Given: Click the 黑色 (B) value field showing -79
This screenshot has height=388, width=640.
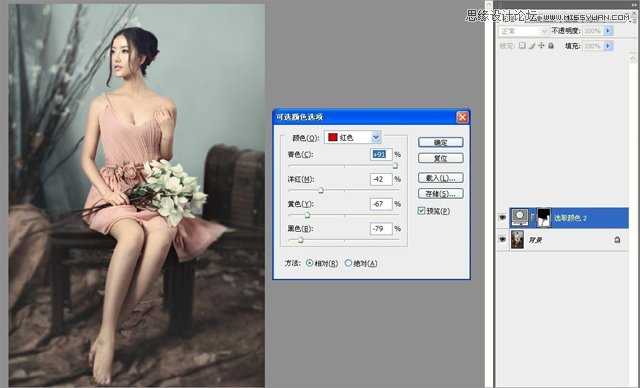Looking at the screenshot, I should [381, 228].
